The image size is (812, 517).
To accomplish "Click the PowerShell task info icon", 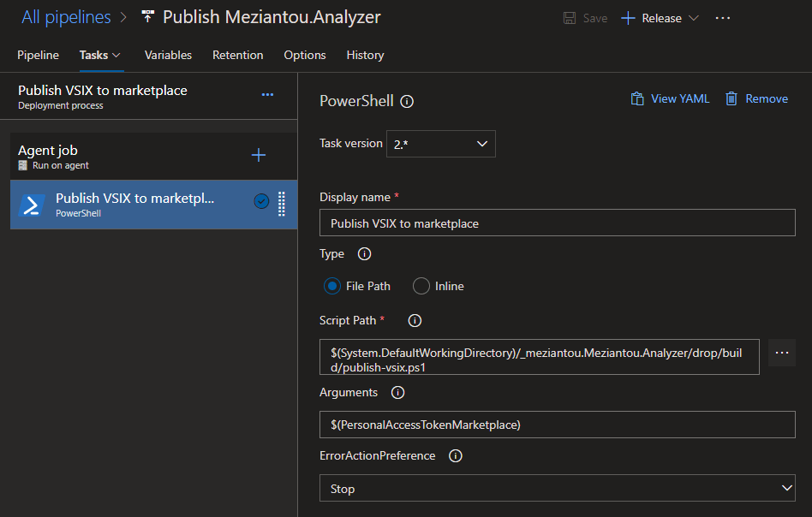I will click(407, 101).
